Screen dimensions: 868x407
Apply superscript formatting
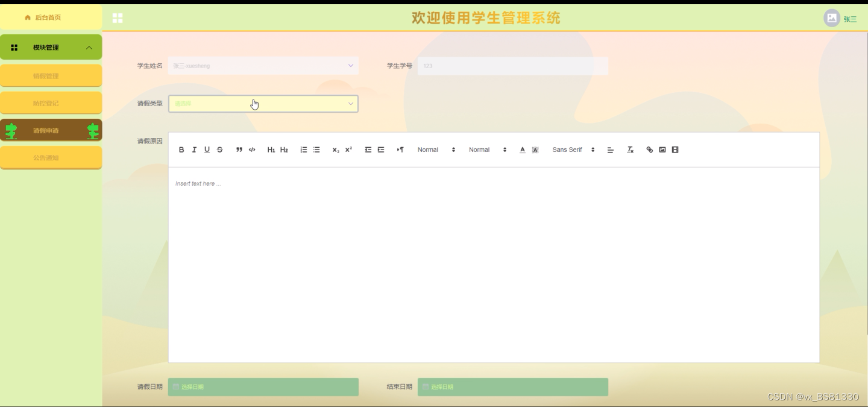pos(348,150)
